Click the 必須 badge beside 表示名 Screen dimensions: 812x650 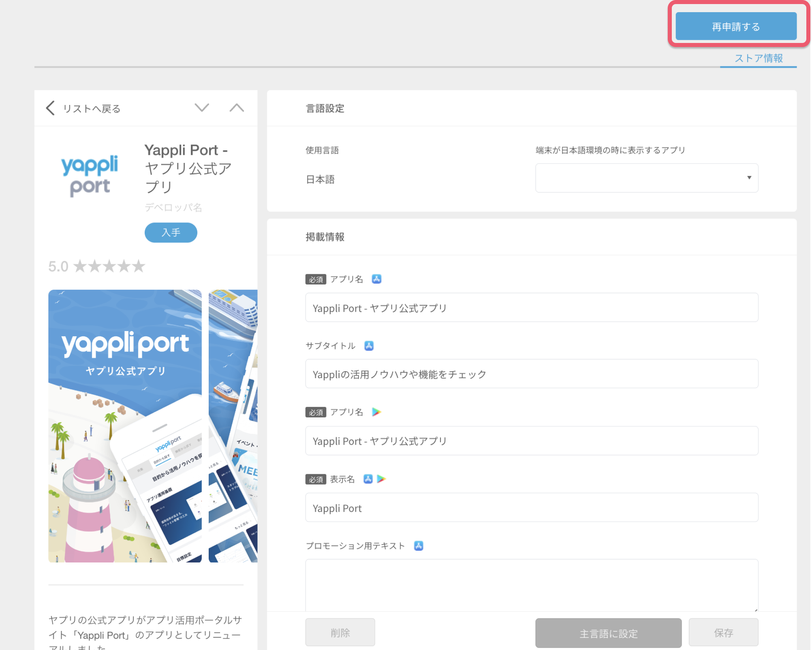pyautogui.click(x=316, y=479)
